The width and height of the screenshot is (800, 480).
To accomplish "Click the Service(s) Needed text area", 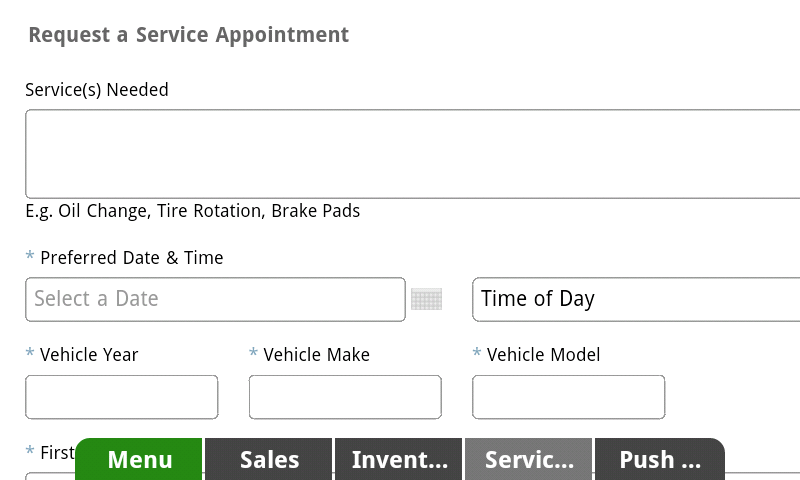I will [412, 154].
